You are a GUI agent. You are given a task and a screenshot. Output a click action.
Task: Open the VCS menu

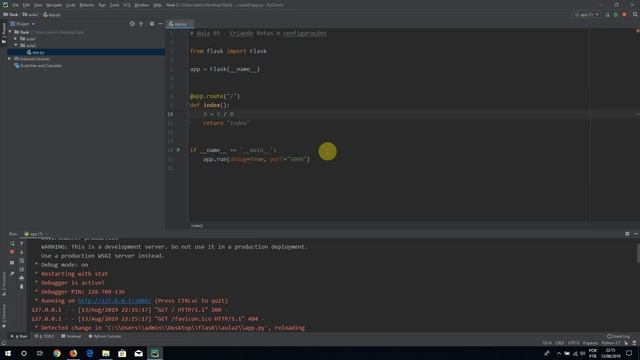click(x=127, y=5)
